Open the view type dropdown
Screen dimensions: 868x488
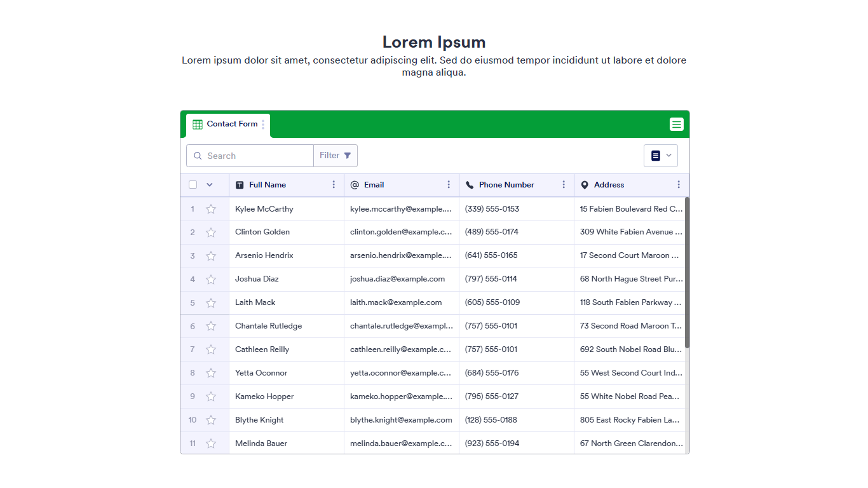660,156
